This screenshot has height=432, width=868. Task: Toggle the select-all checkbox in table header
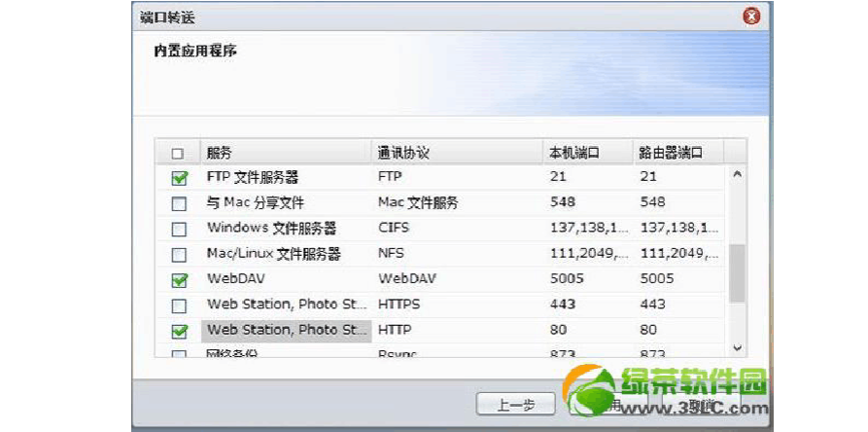(x=178, y=154)
